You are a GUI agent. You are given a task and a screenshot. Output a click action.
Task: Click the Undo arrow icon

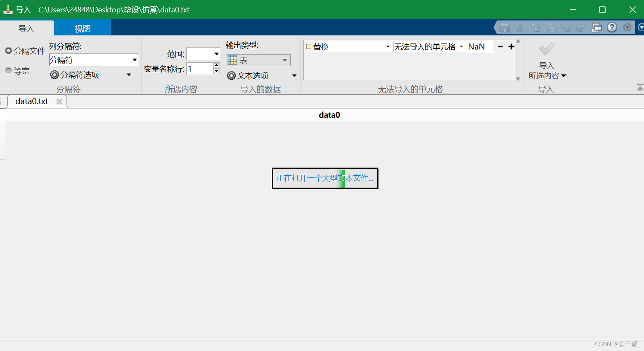[x=566, y=27]
